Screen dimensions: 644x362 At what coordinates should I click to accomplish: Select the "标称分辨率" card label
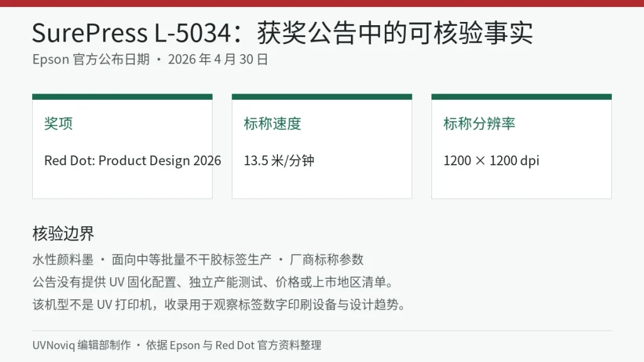(479, 124)
